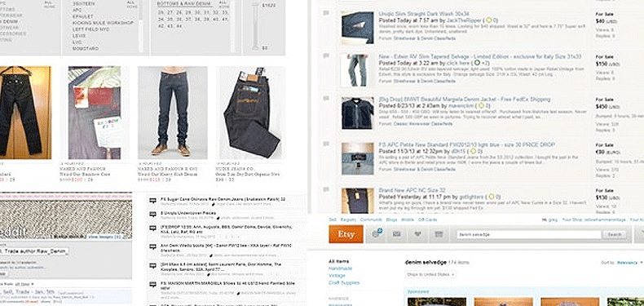Image resolution: width=644 pixels, height=306 pixels.
Task: Open FS Sugar Cane Okinawa Raw Denim thread
Action: pos(223,199)
